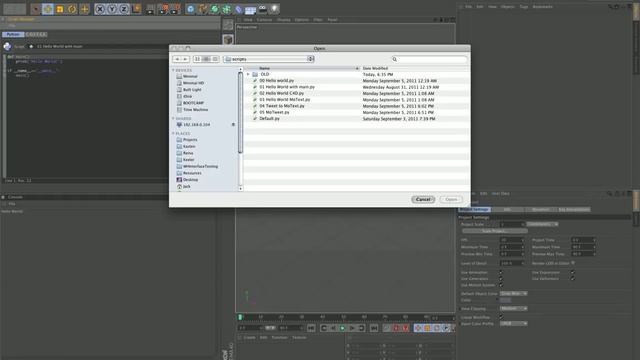Click the Python logo icon in Script Manager
The height and width of the screenshot is (360, 640).
point(7,47)
